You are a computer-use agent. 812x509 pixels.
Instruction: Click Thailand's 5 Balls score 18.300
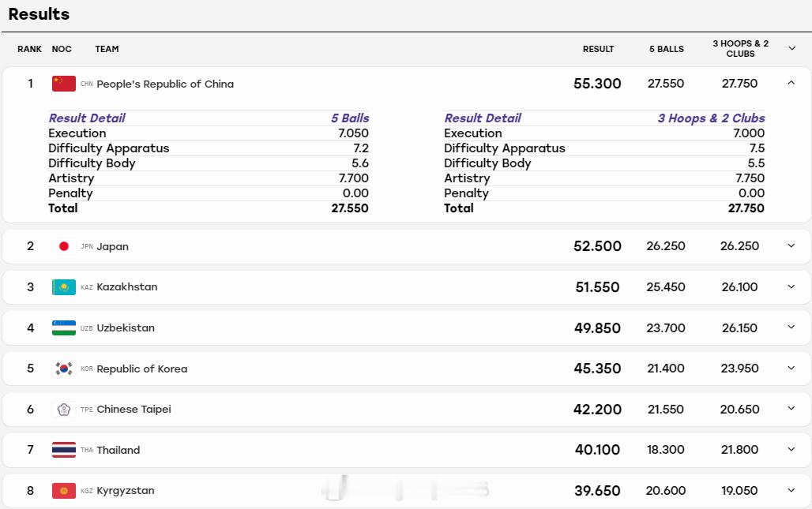(665, 450)
